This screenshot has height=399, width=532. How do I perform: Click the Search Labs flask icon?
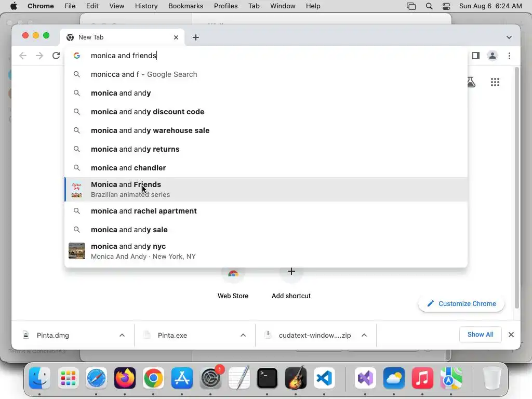click(x=471, y=82)
